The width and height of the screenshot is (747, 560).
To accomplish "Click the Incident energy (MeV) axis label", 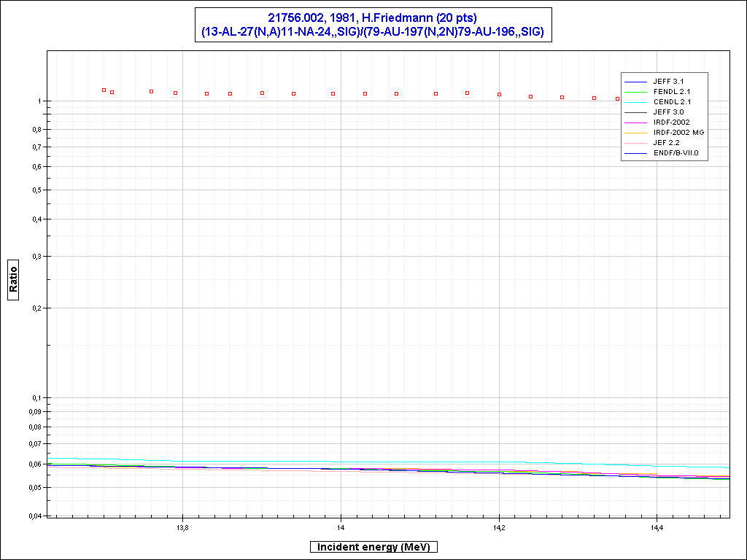I will pyautogui.click(x=373, y=547).
